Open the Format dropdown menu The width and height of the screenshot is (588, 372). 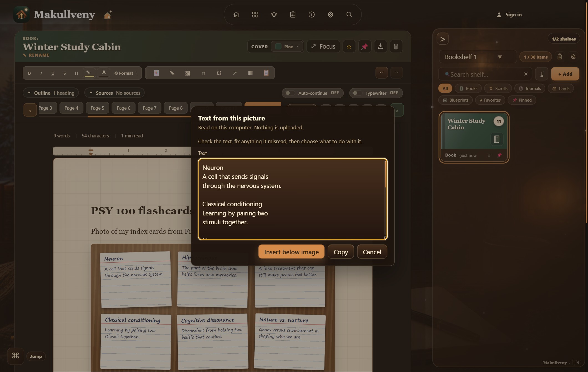coord(126,73)
